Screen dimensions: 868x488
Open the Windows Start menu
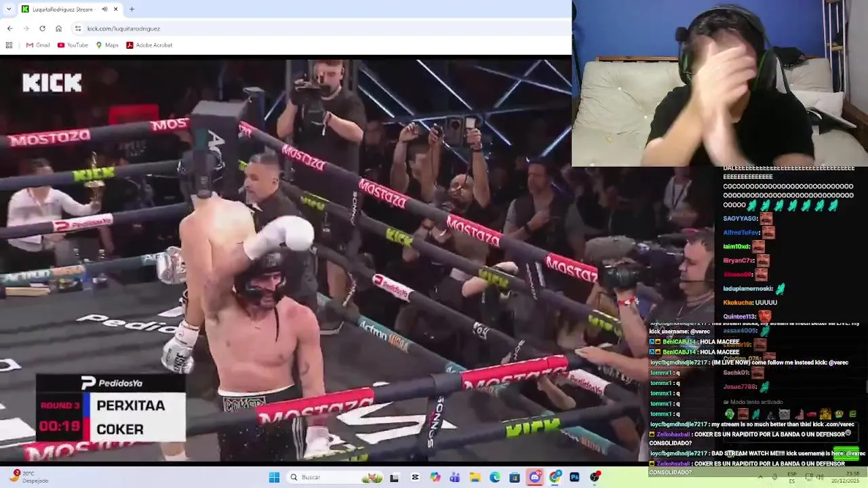(x=274, y=477)
